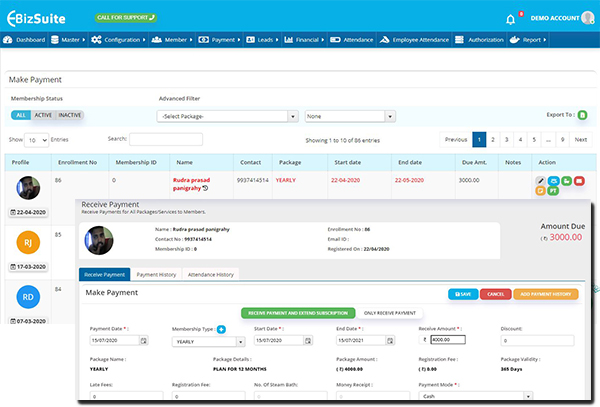Open the Start Date calendar picker
This screenshot has width=600, height=407.
[x=308, y=340]
